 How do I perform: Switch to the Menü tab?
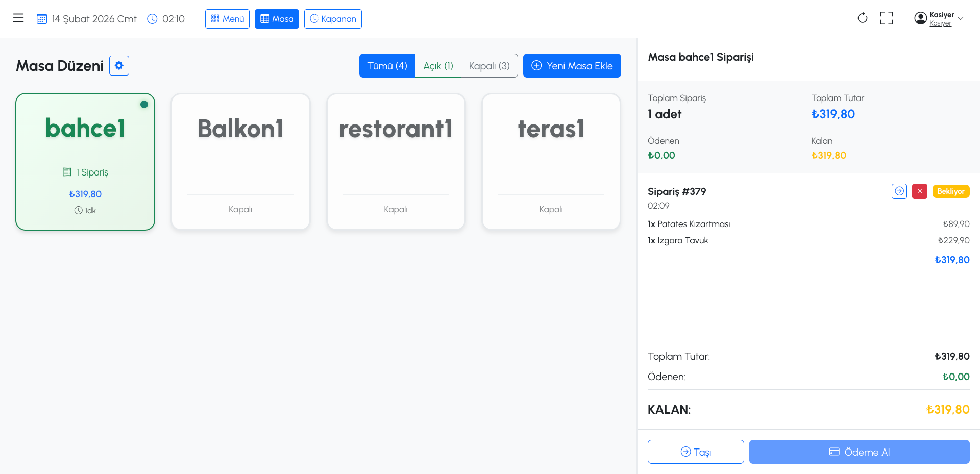coord(227,19)
